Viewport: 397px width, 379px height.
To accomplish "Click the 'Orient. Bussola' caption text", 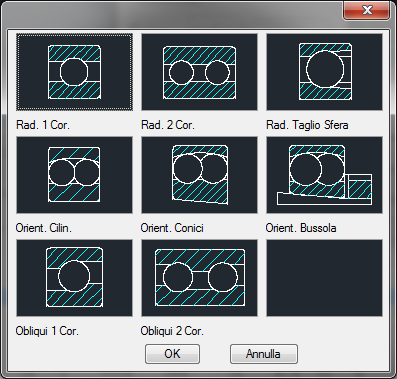I will [x=301, y=228].
